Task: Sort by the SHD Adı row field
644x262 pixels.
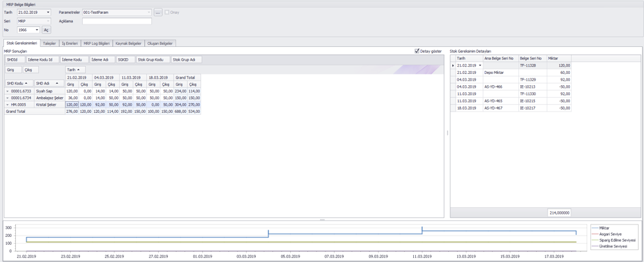Action: (50, 83)
